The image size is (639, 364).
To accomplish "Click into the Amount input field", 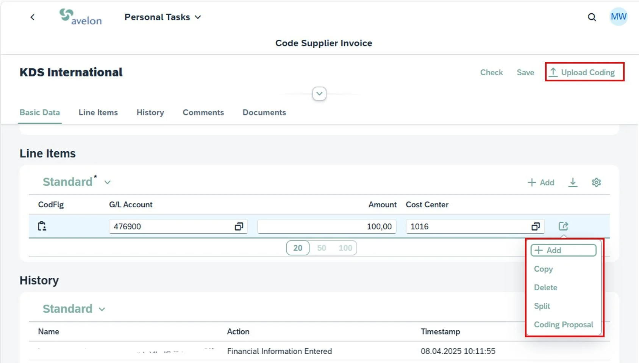I will (327, 227).
